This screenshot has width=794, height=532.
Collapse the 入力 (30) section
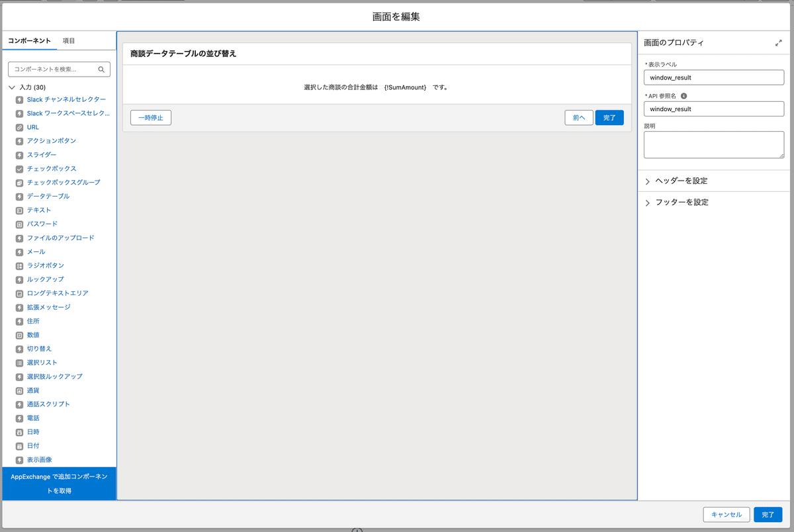[x=12, y=87]
